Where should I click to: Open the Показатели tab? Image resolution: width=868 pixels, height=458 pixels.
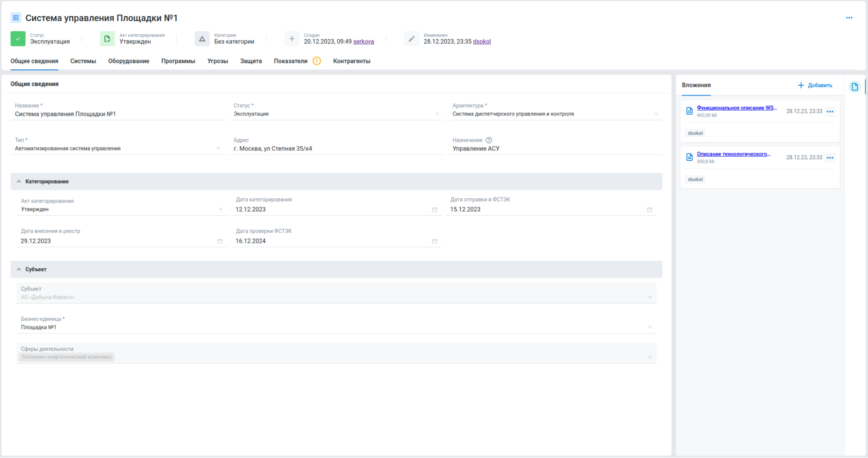(290, 61)
